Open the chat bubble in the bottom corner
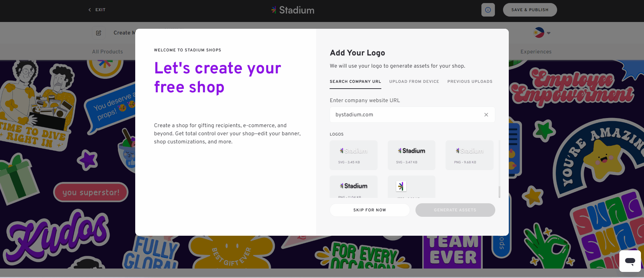644x278 pixels. point(630,261)
